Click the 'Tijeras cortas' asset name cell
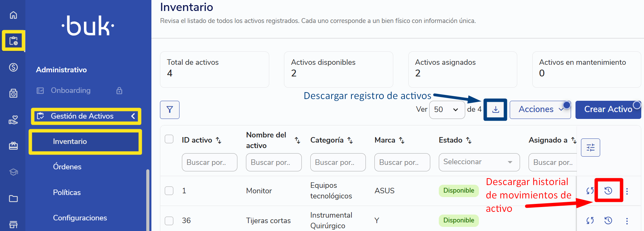 tap(268, 221)
